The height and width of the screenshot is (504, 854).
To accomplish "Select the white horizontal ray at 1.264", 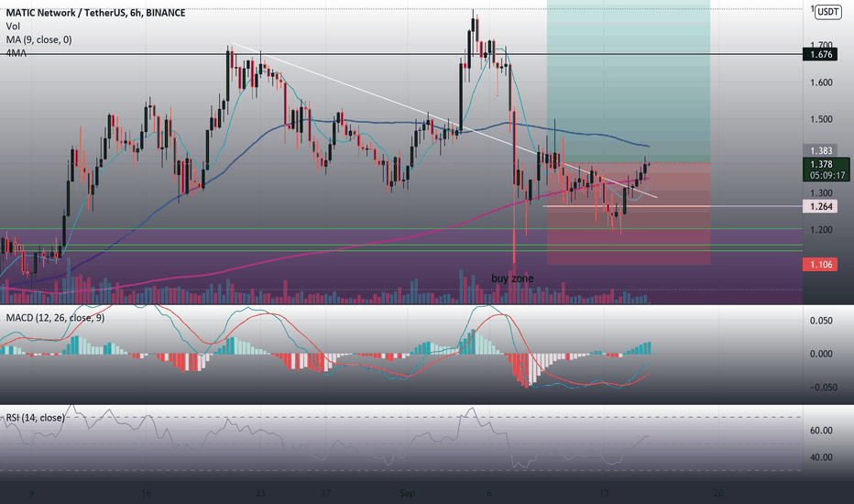I will (673, 206).
